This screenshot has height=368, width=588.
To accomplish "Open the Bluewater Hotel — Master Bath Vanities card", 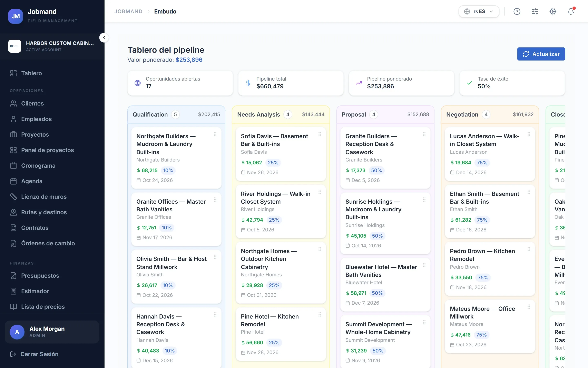I will [x=385, y=285].
